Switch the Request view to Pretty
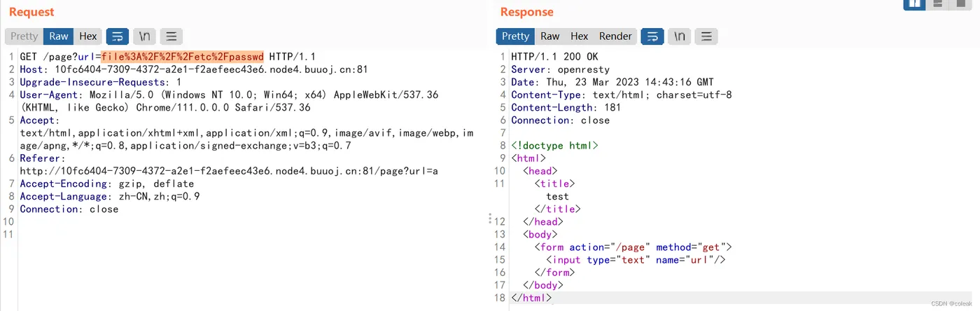The height and width of the screenshot is (311, 980). coord(24,36)
